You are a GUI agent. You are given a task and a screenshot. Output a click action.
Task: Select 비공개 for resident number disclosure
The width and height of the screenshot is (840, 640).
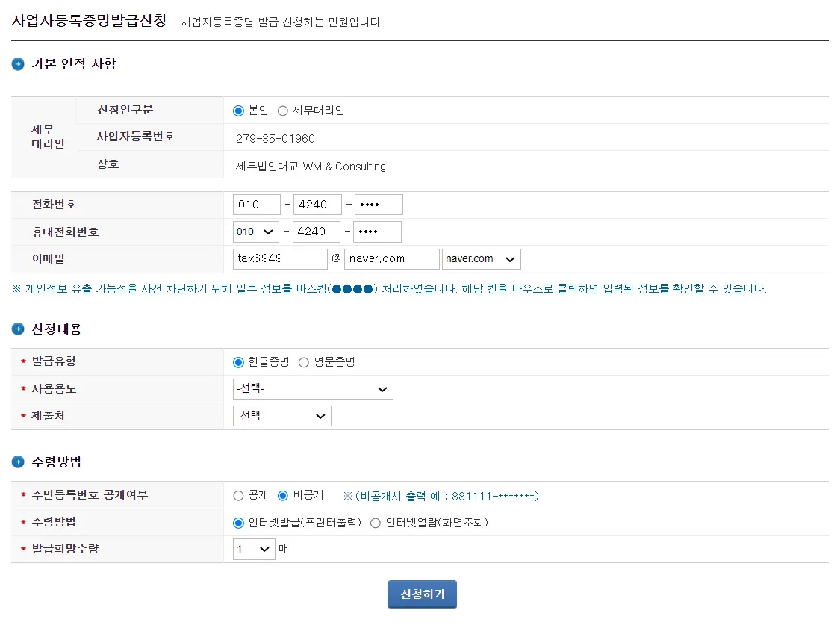coord(283,496)
